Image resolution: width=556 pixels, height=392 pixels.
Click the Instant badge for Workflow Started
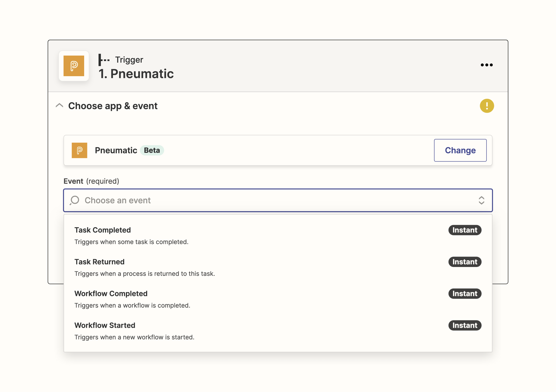pos(465,325)
